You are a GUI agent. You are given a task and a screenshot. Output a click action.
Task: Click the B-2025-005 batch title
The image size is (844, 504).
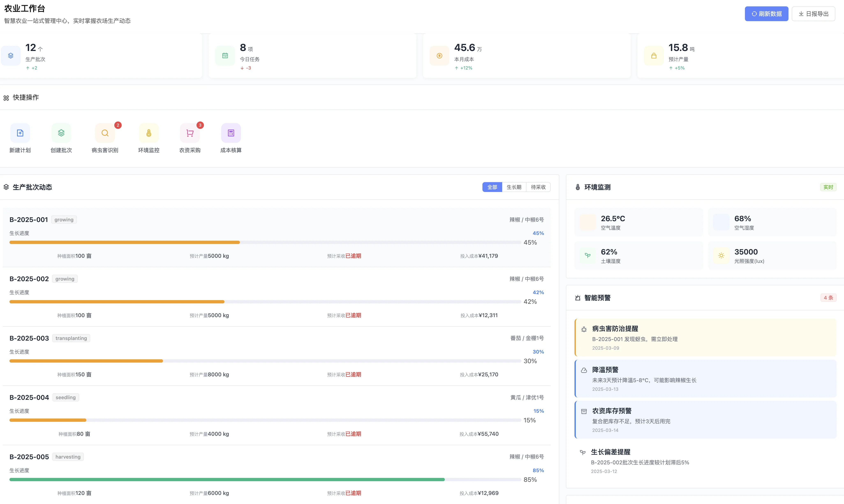29,457
